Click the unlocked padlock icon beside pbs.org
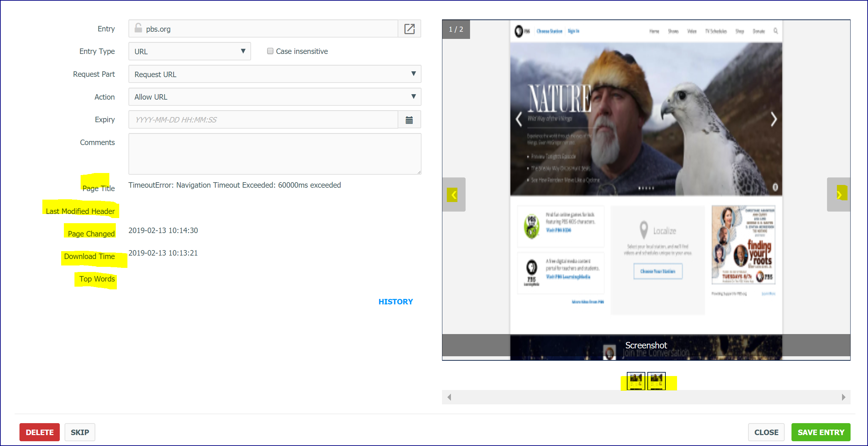 [138, 28]
